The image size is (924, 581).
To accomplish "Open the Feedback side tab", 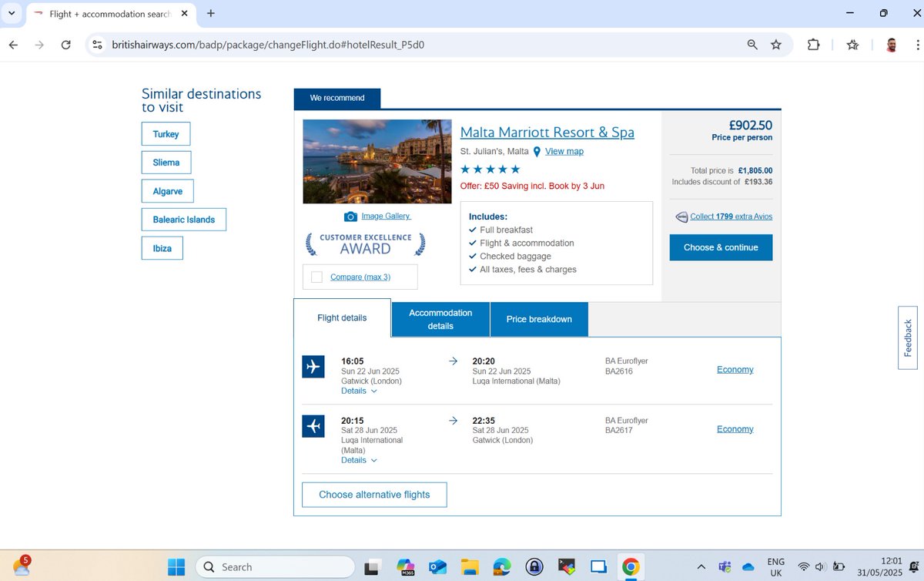I will click(908, 338).
